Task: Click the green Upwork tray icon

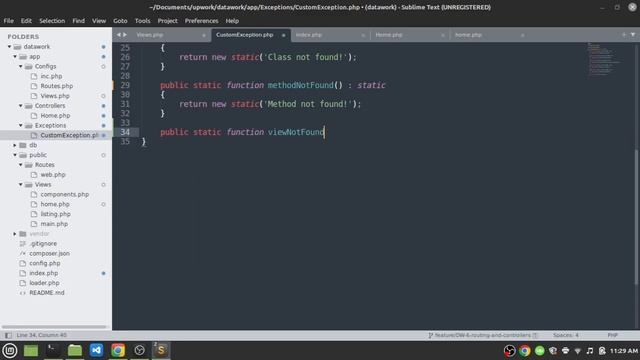Action: (540, 351)
